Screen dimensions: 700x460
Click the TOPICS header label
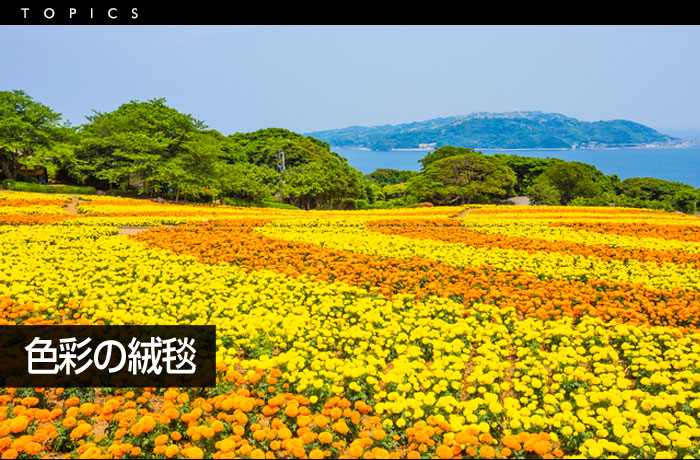pyautogui.click(x=80, y=13)
